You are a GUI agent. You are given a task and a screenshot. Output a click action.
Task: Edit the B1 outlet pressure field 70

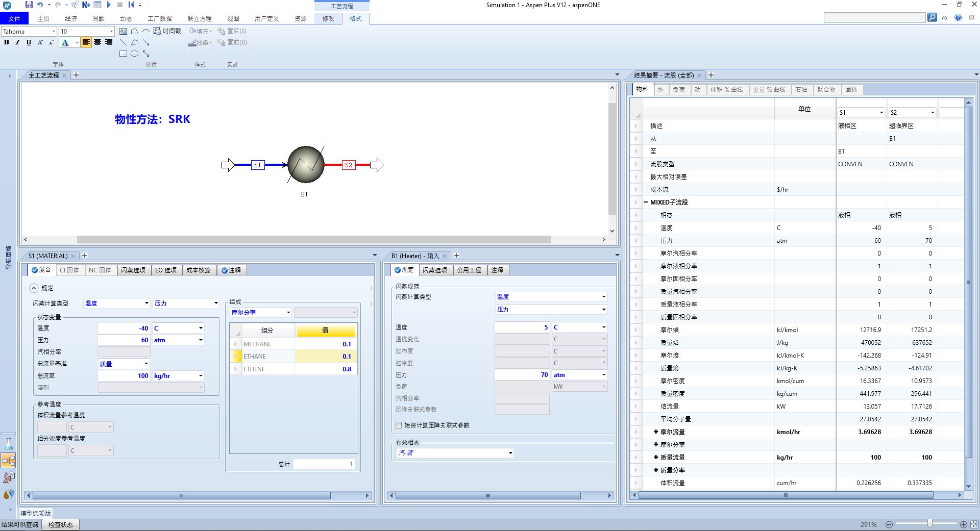click(x=522, y=375)
